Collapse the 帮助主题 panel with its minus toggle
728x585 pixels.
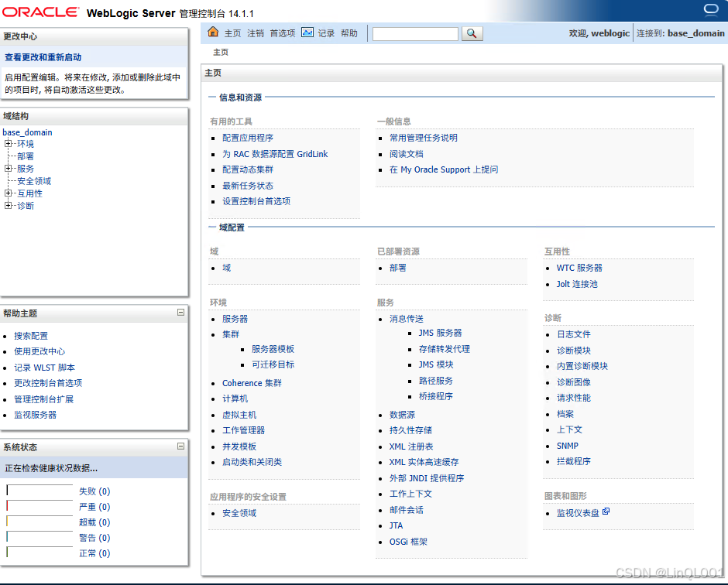[x=180, y=313]
